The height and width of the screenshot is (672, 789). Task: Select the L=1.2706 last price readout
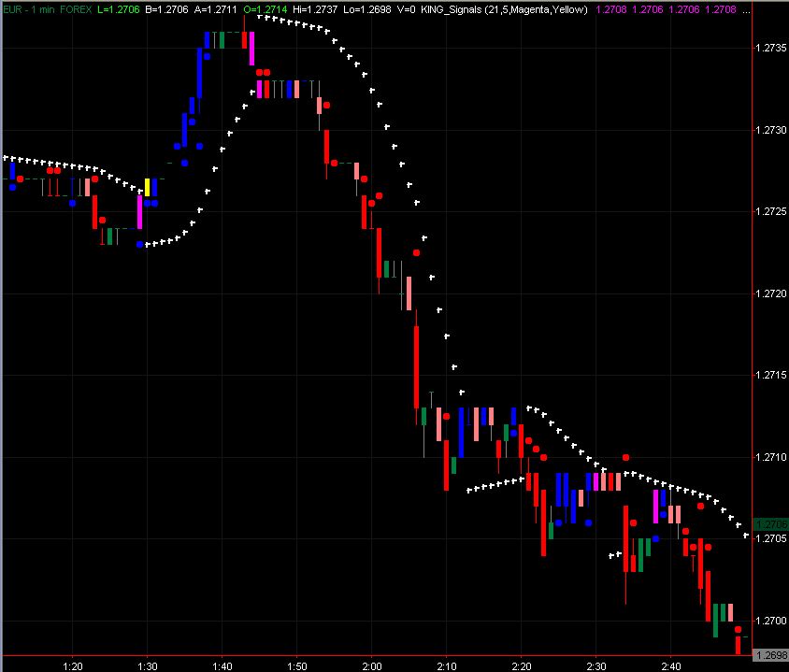[x=118, y=9]
